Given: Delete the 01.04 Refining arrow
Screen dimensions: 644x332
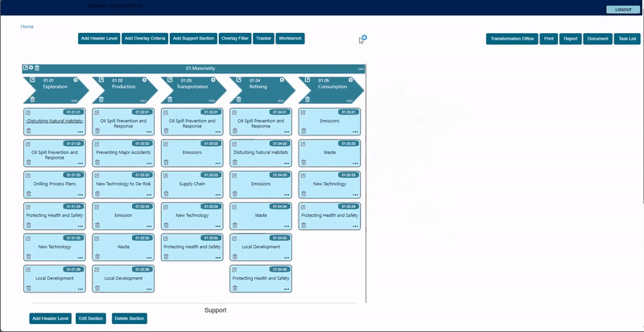Looking at the screenshot, I should coord(238,99).
